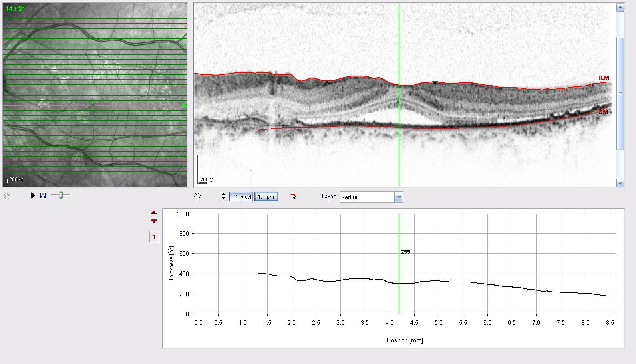Select the grayed hand tool under fundus image
This screenshot has height=364, width=636.
7,196
